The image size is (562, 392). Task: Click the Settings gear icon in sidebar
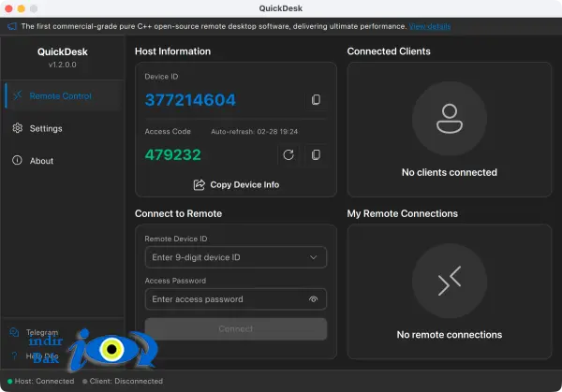[17, 128]
